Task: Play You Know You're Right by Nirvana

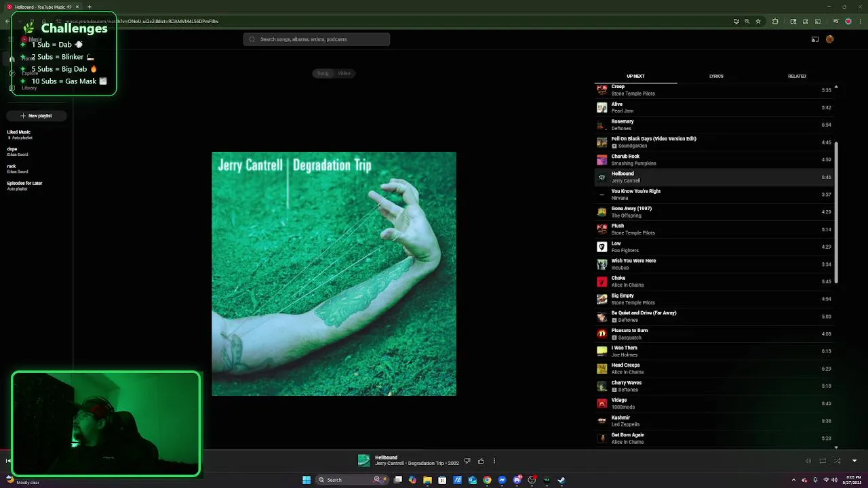Action: click(714, 195)
